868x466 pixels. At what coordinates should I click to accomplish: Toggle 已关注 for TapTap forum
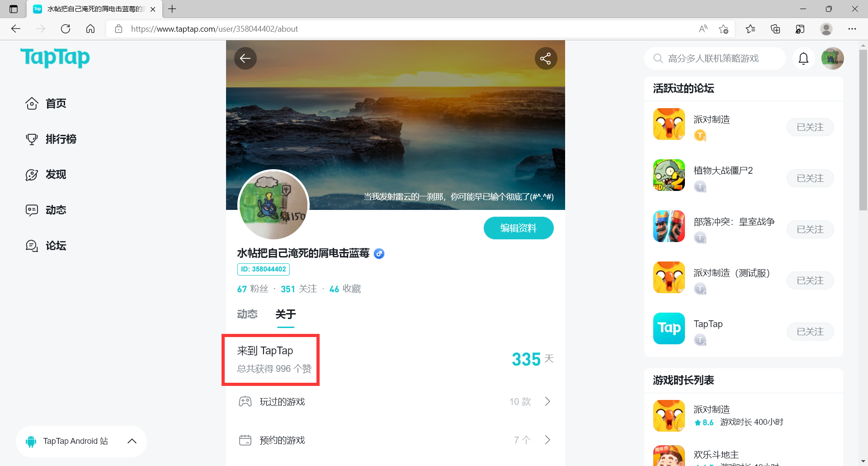(x=810, y=332)
